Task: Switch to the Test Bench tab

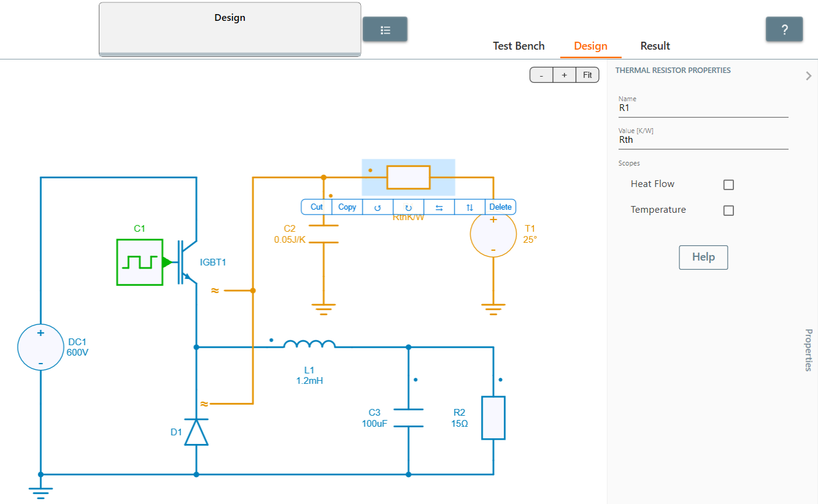Action: point(519,46)
